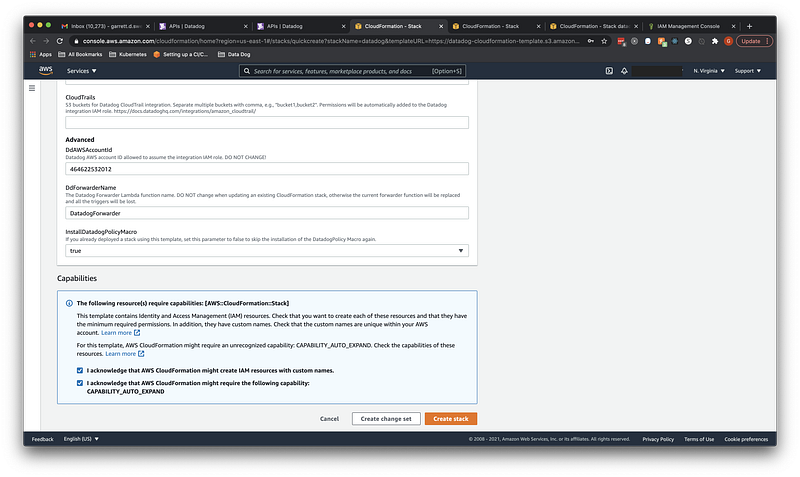Open the Apps grid in bookmarks bar
This screenshot has width=800, height=477.
pyautogui.click(x=40, y=54)
